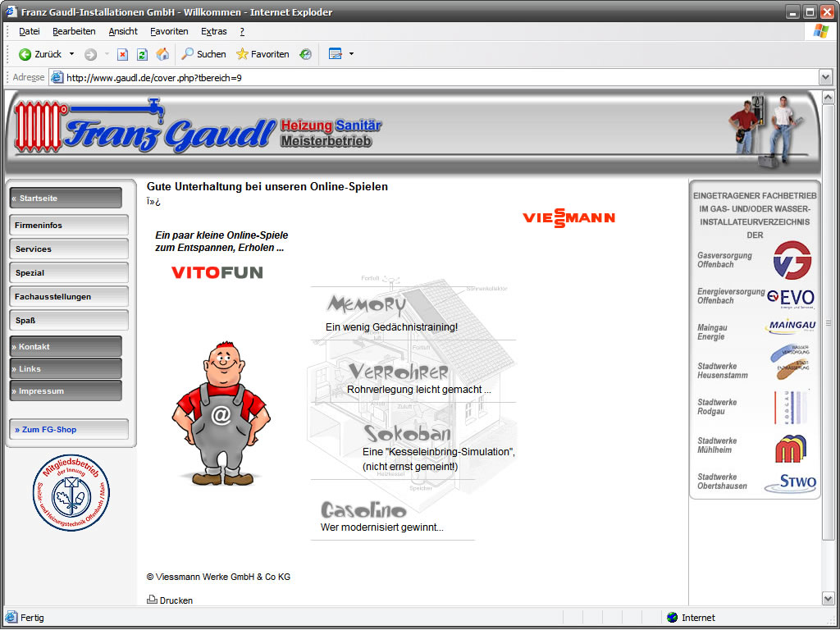This screenshot has width=840, height=630.
Task: Stop loading with the red X icon
Action: (x=123, y=54)
